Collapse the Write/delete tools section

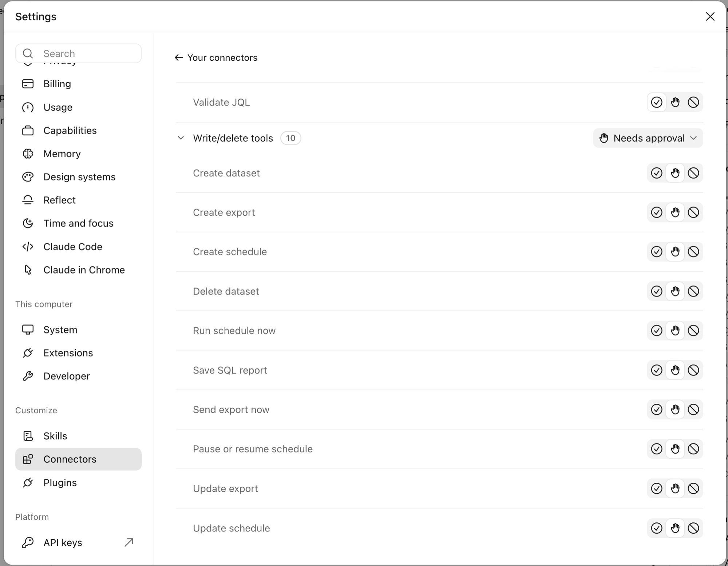(x=181, y=138)
